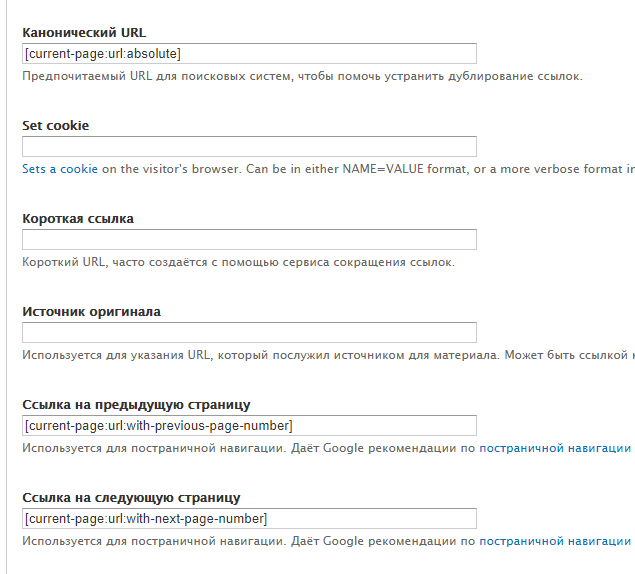The width and height of the screenshot is (635, 574).
Task: Click the 'Ссылка на предыдущую страницу' label
Action: pos(136,404)
